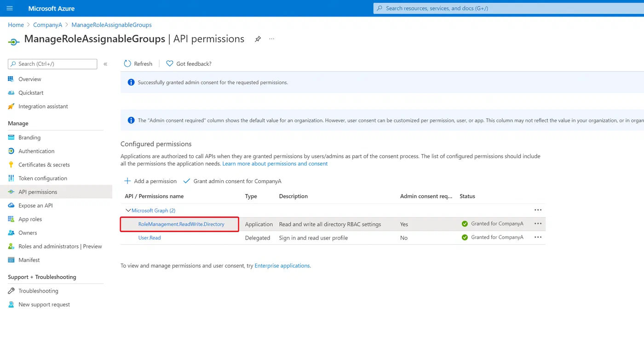This screenshot has height=356, width=644.
Task: Click the Owners people icon
Action: 11,233
